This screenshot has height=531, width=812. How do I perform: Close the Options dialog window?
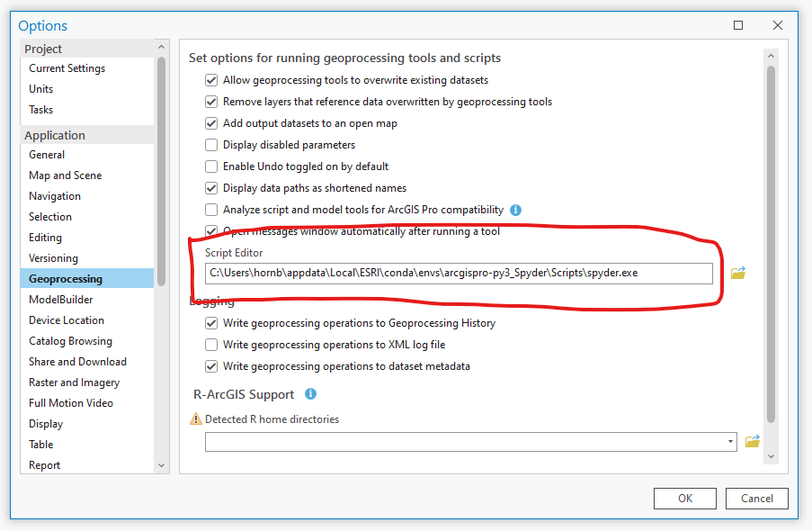pos(777,25)
